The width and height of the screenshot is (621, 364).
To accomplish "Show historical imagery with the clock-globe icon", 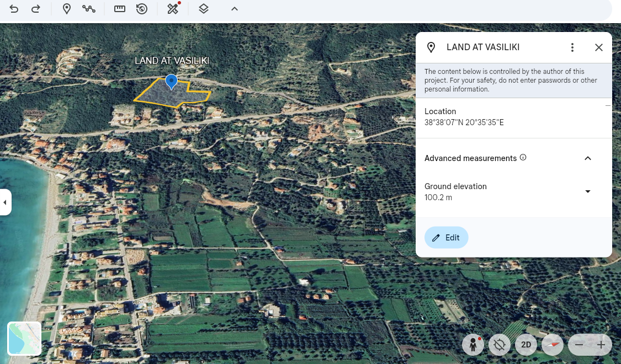I will tap(142, 9).
